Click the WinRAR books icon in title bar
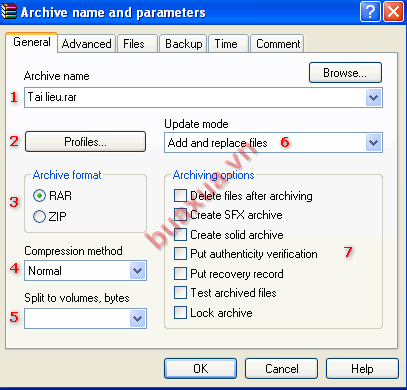Viewport: 407px width, 390px height. point(8,11)
